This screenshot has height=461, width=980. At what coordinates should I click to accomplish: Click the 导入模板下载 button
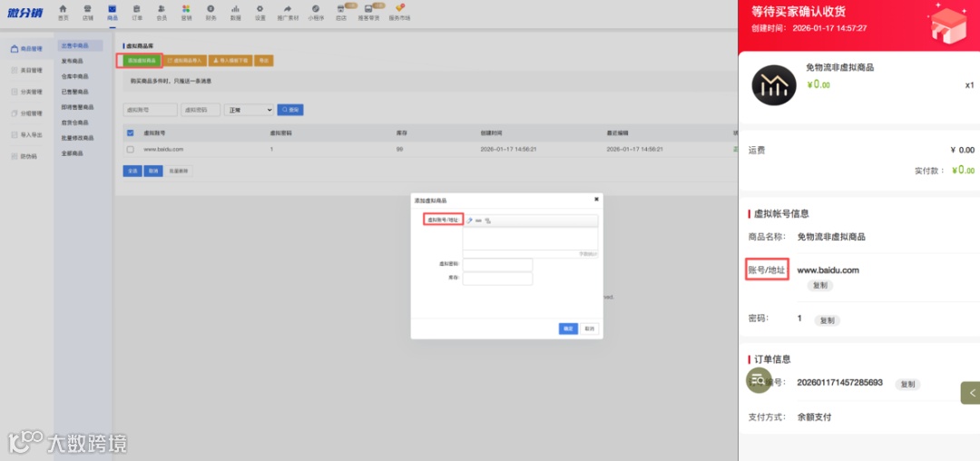230,61
